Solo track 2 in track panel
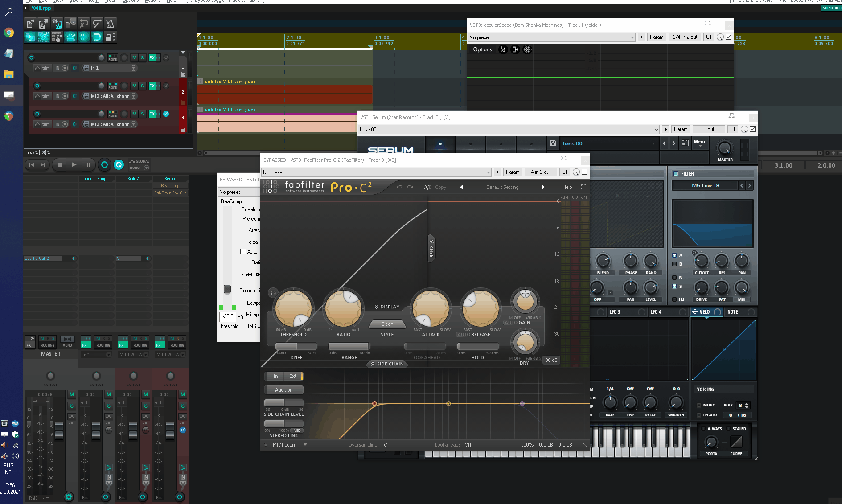This screenshot has width=842, height=504. (x=142, y=86)
